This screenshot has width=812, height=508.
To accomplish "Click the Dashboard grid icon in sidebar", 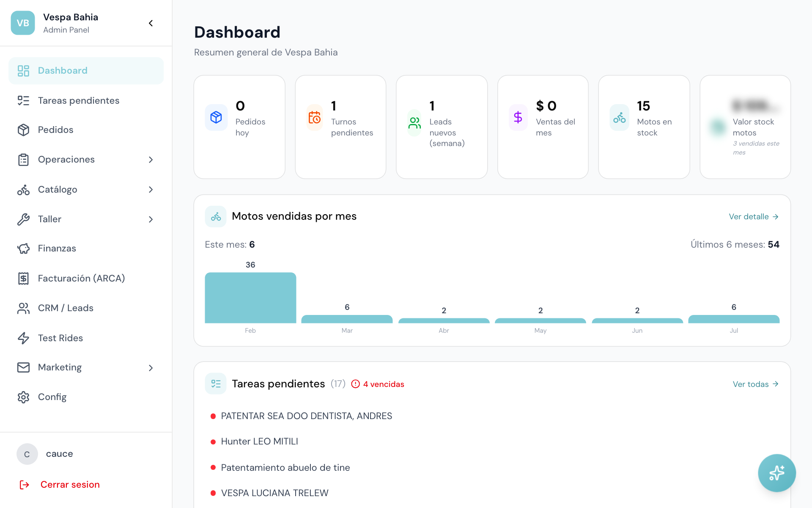I will point(23,71).
